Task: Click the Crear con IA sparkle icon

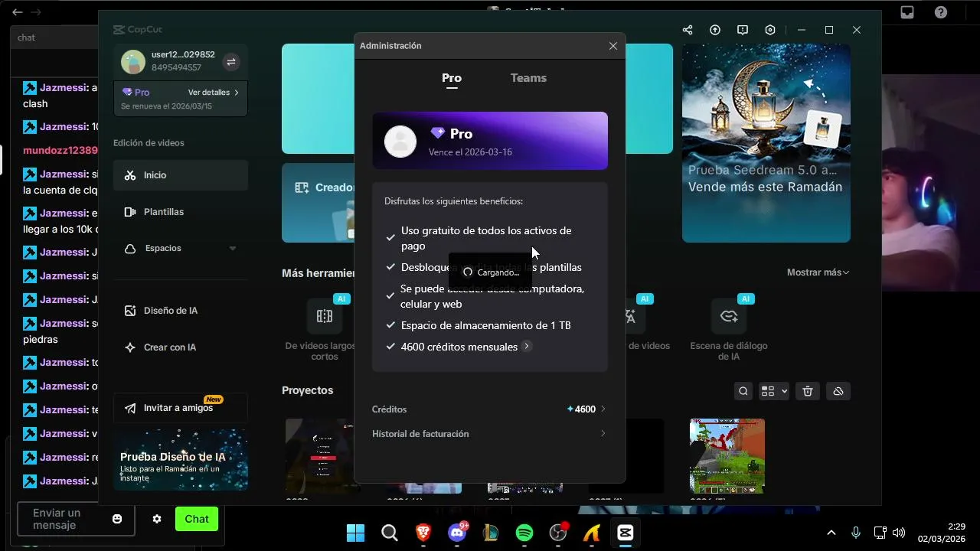Action: [130, 347]
